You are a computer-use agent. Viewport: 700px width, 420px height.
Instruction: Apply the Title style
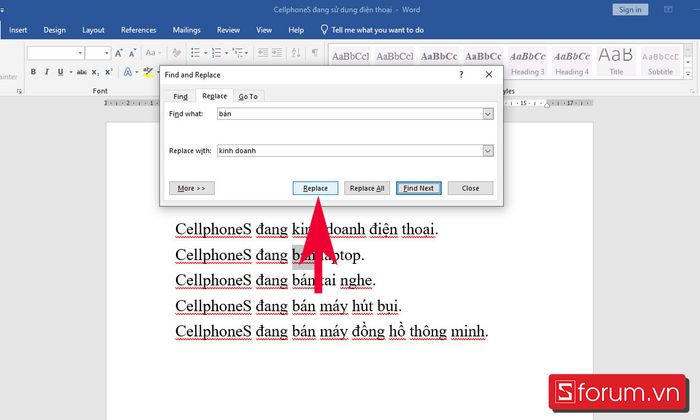[616, 62]
